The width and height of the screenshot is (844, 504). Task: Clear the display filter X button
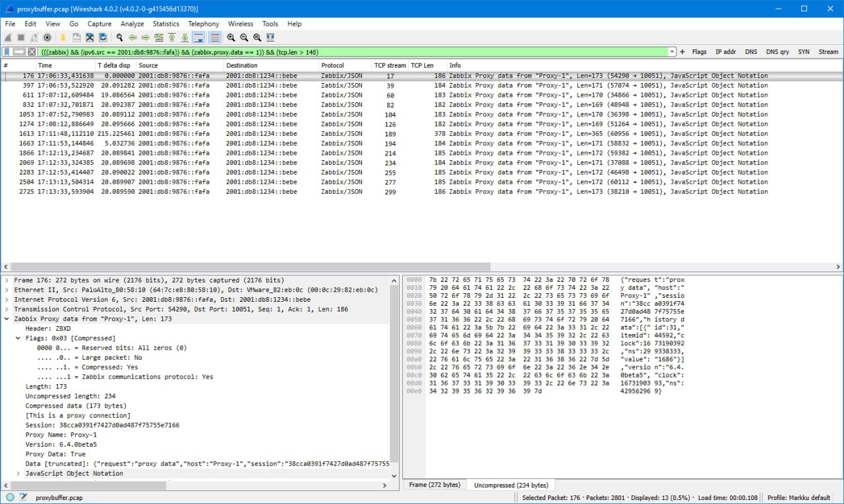tap(32, 51)
